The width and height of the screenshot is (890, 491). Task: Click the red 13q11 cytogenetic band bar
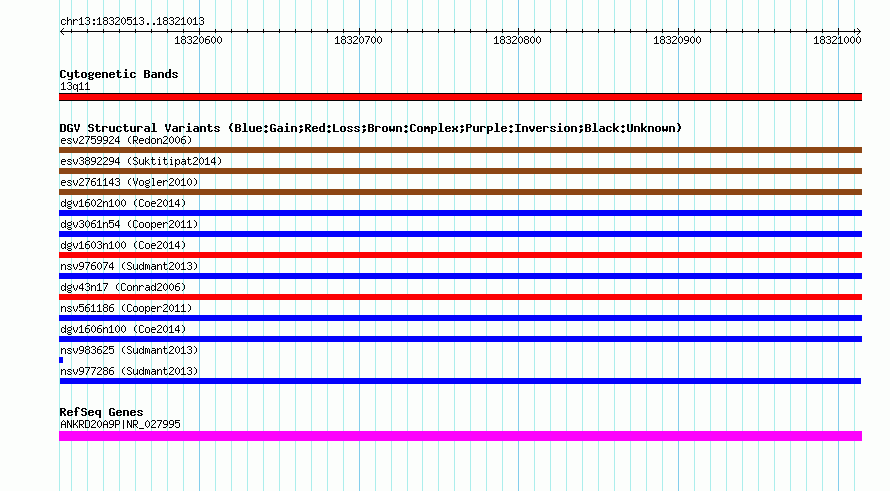pos(460,97)
